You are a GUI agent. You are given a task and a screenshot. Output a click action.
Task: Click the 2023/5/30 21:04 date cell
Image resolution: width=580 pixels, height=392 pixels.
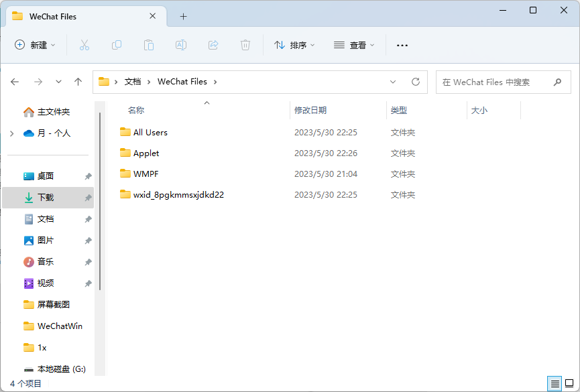(x=326, y=174)
